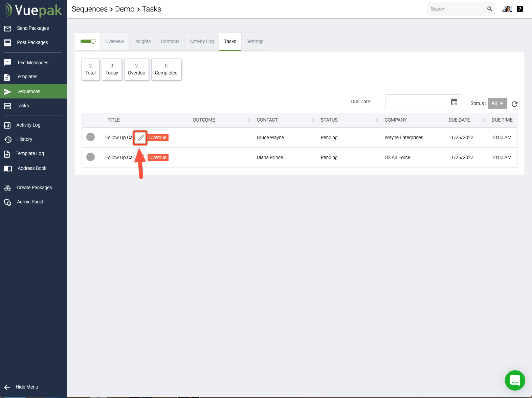This screenshot has height=398, width=532.
Task: Click the Hide Menu arrow
Action: tap(7, 387)
